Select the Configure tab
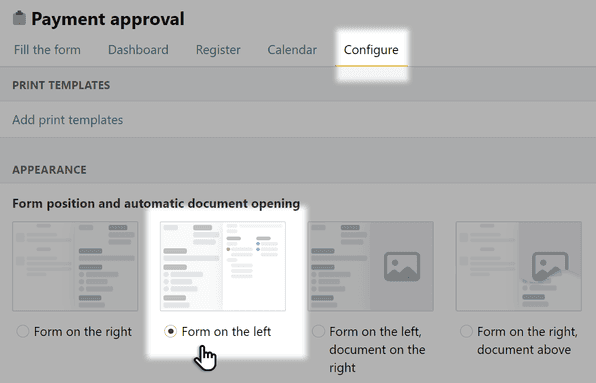Image resolution: width=596 pixels, height=383 pixels. click(x=371, y=50)
